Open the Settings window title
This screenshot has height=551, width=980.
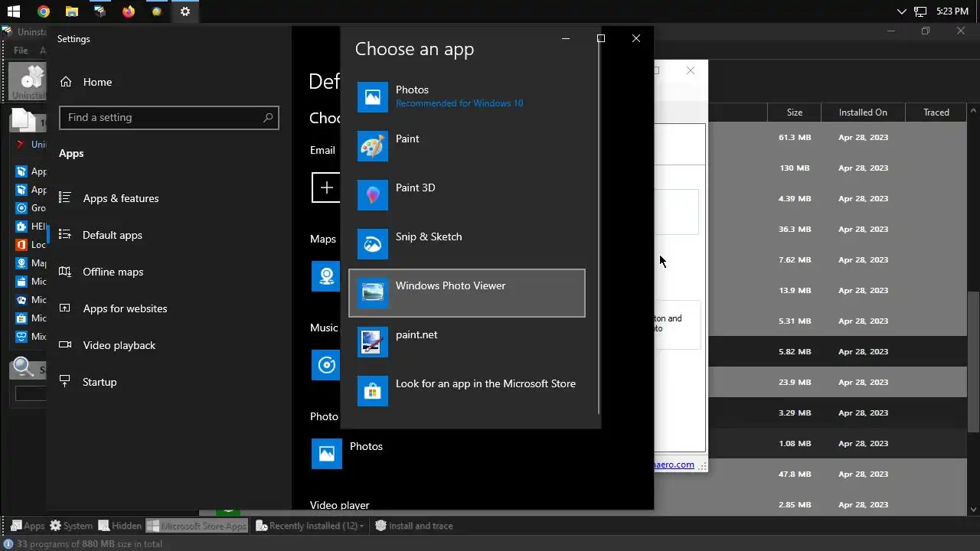73,39
